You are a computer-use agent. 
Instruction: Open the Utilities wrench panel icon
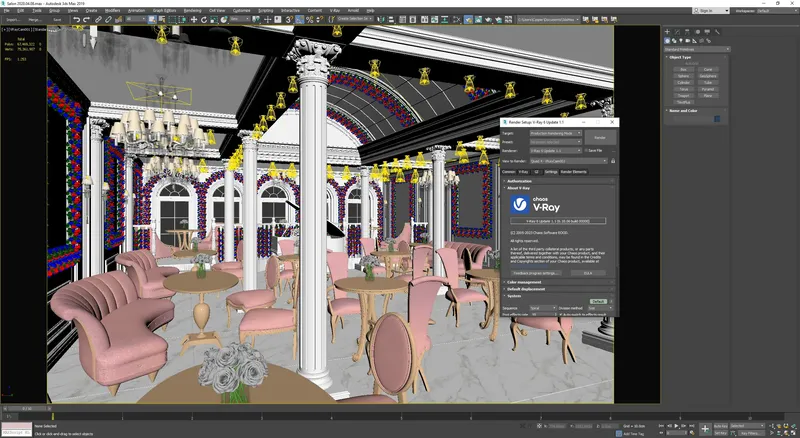pos(717,32)
